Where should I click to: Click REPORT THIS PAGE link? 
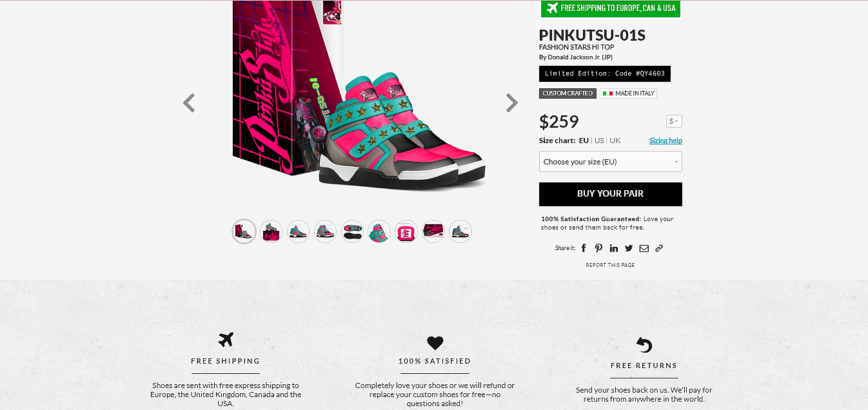click(x=610, y=265)
